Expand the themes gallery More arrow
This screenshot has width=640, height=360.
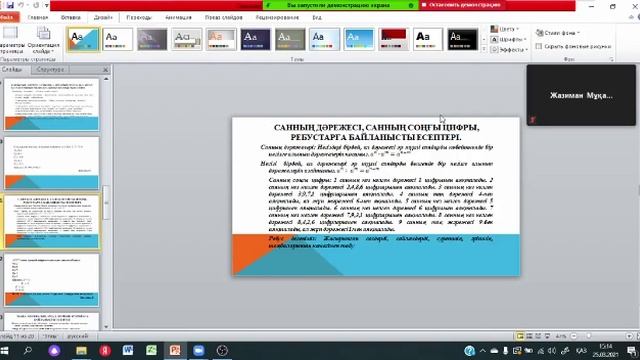coord(484,49)
